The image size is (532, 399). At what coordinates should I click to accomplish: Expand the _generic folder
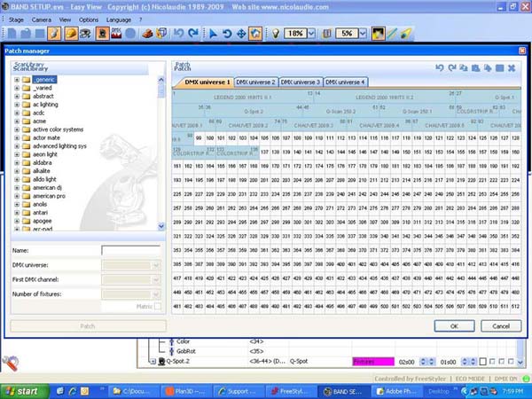pyautogui.click(x=17, y=80)
